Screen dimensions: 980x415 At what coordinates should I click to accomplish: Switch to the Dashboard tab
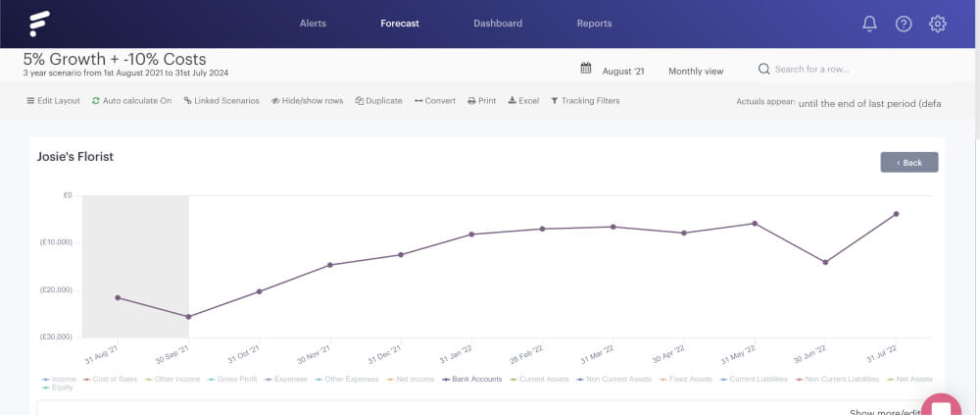(498, 24)
